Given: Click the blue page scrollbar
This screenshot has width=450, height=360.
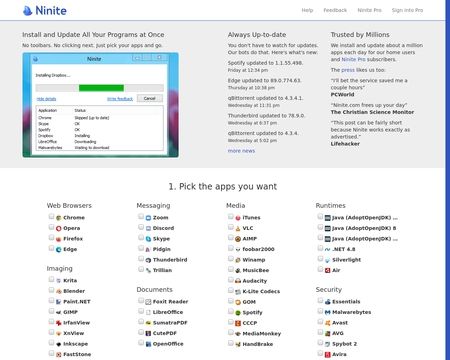Looking at the screenshot, I should pos(448,180).
